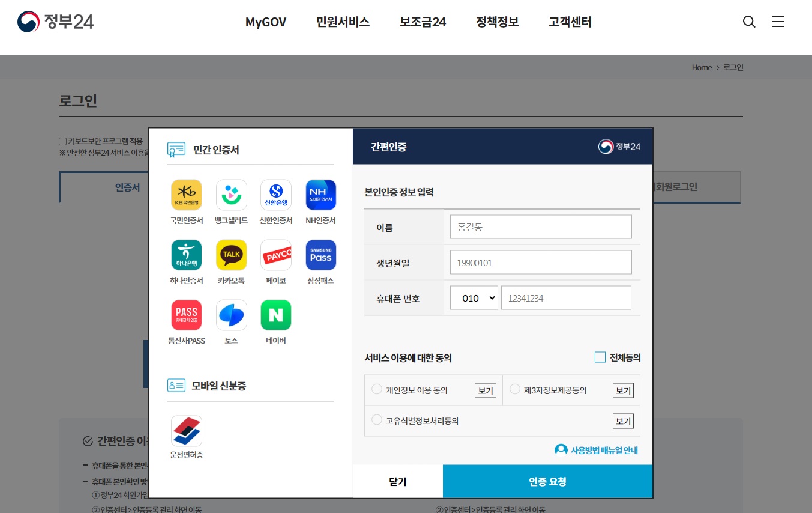
Task: Select the KB 국민인증서 certificate icon
Action: click(187, 195)
